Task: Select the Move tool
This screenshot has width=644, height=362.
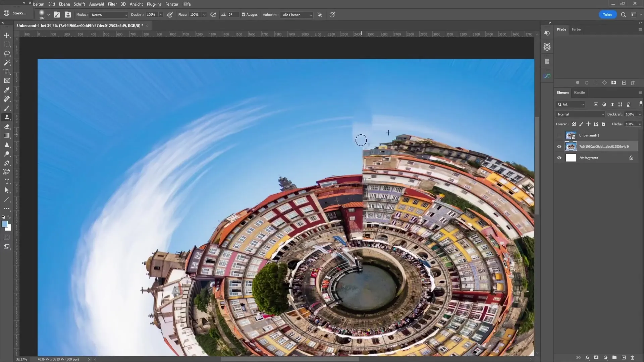Action: [x=7, y=35]
